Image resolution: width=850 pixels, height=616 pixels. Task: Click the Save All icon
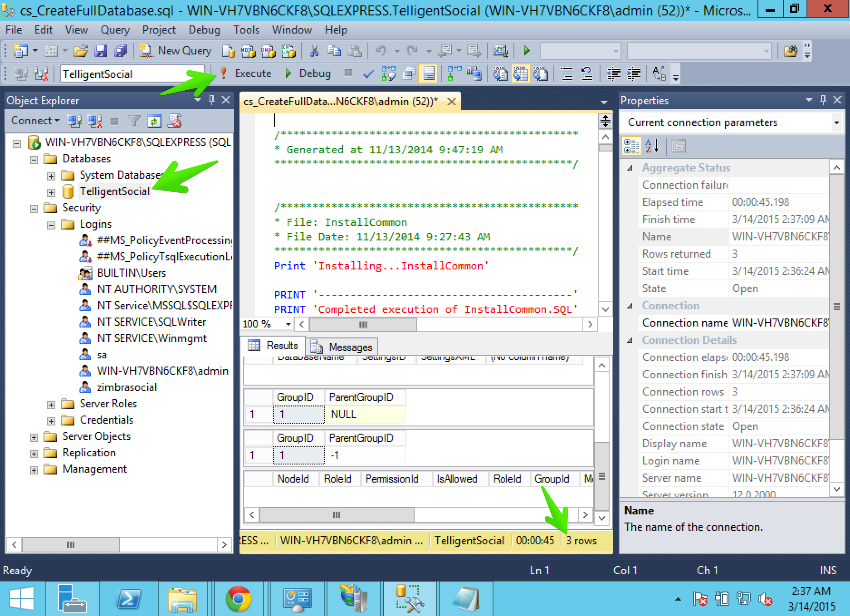(120, 51)
